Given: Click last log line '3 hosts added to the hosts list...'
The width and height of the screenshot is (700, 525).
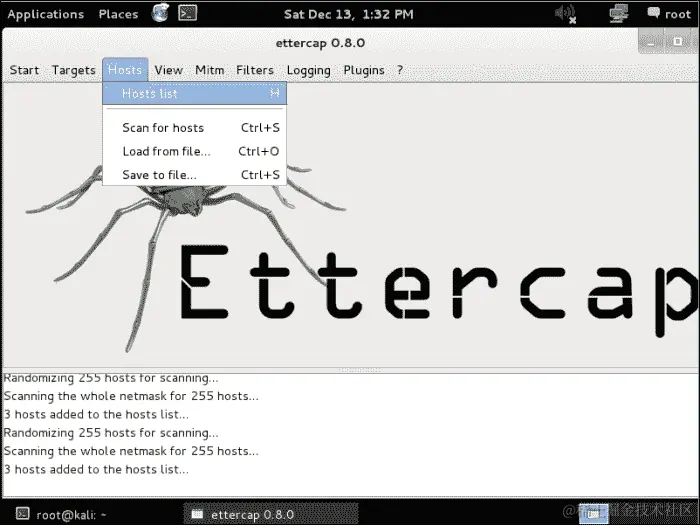Looking at the screenshot, I should (x=96, y=469).
